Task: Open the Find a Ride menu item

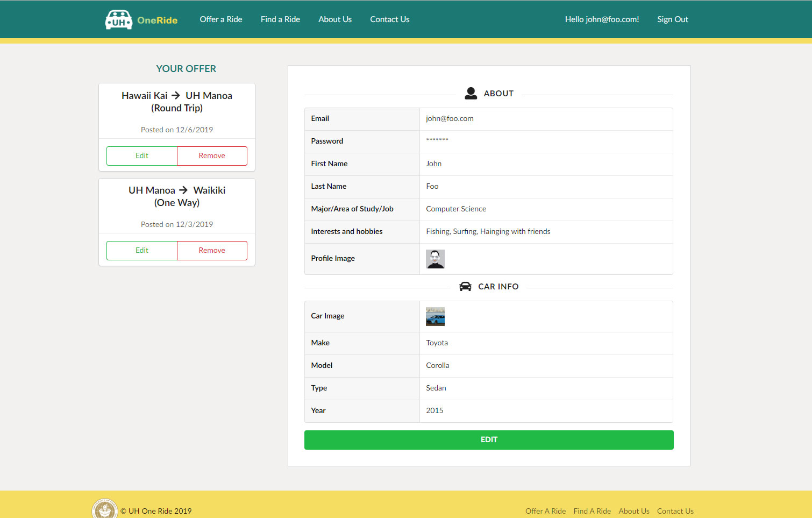Action: click(280, 19)
